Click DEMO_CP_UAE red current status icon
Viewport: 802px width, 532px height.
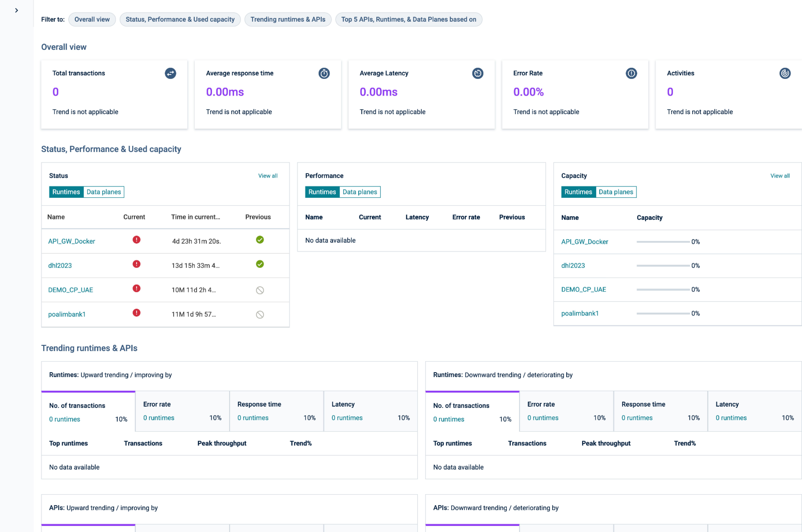click(136, 289)
